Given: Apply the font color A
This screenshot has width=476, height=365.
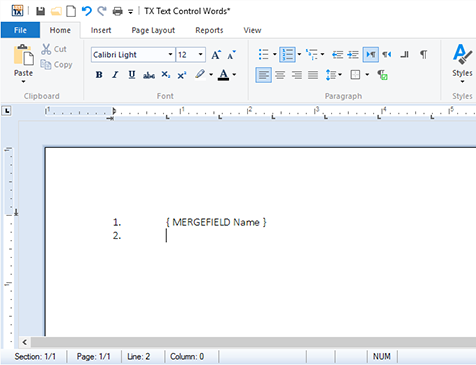Looking at the screenshot, I should pos(223,75).
